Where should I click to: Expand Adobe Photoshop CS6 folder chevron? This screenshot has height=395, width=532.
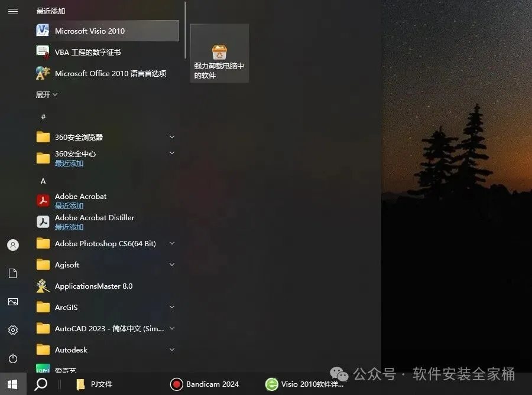click(x=172, y=243)
